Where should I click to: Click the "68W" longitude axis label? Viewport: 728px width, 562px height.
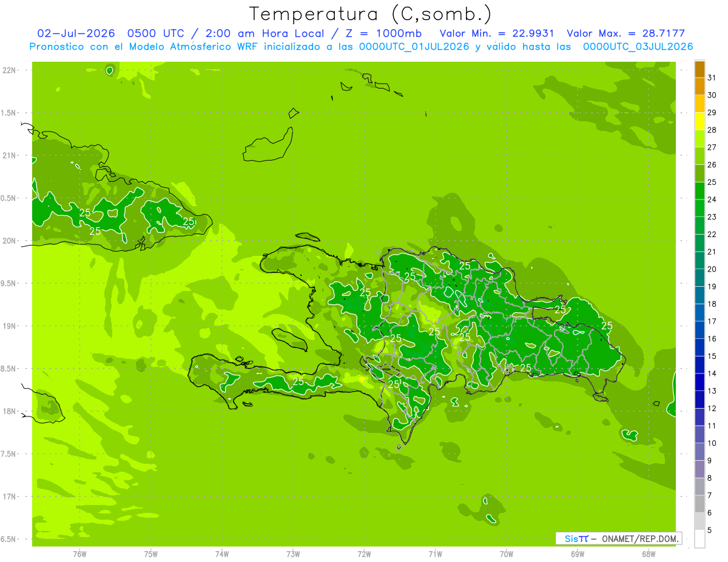click(649, 554)
